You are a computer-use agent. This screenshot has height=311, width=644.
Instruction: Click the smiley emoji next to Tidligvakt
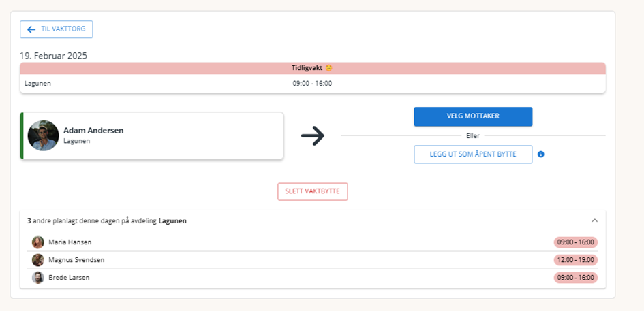click(x=328, y=68)
